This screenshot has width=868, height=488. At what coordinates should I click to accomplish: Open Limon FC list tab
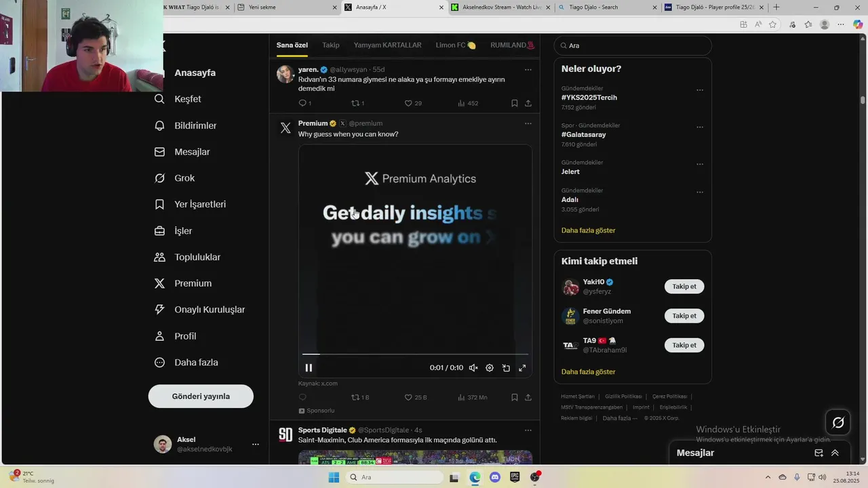(456, 45)
